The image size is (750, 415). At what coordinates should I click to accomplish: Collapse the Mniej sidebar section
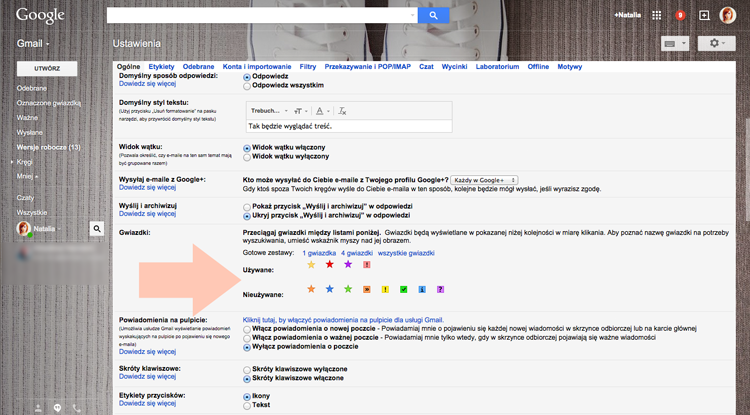click(x=27, y=176)
